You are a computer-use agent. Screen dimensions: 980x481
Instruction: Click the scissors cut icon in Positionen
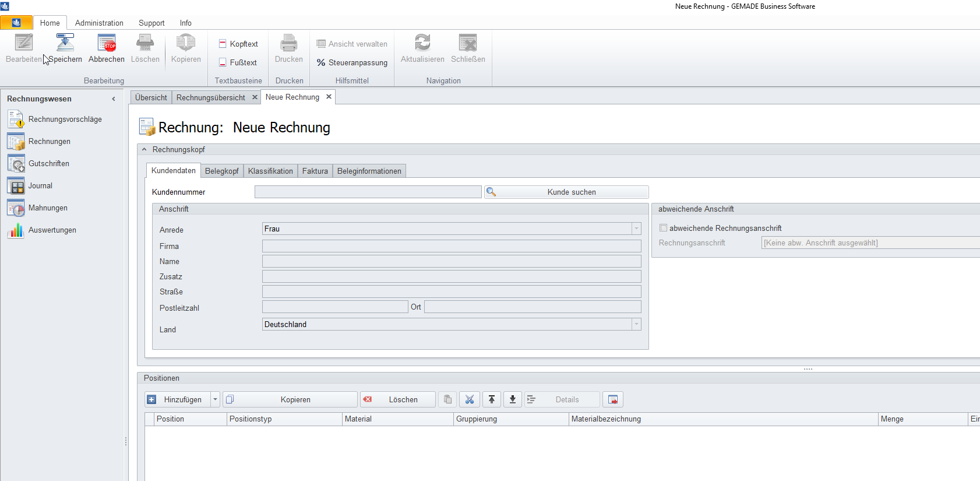coord(470,399)
